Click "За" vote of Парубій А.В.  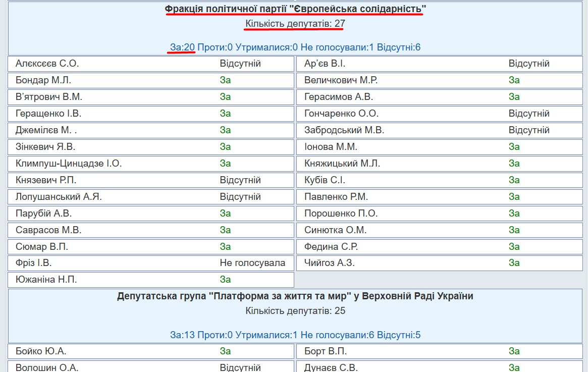(x=226, y=214)
